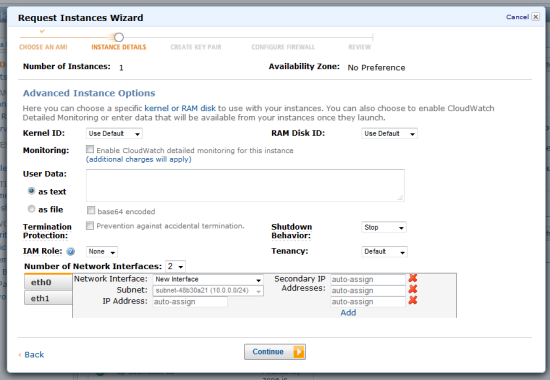This screenshot has width=550, height=380.
Task: Select the 'as file' user data option
Action: click(x=32, y=209)
